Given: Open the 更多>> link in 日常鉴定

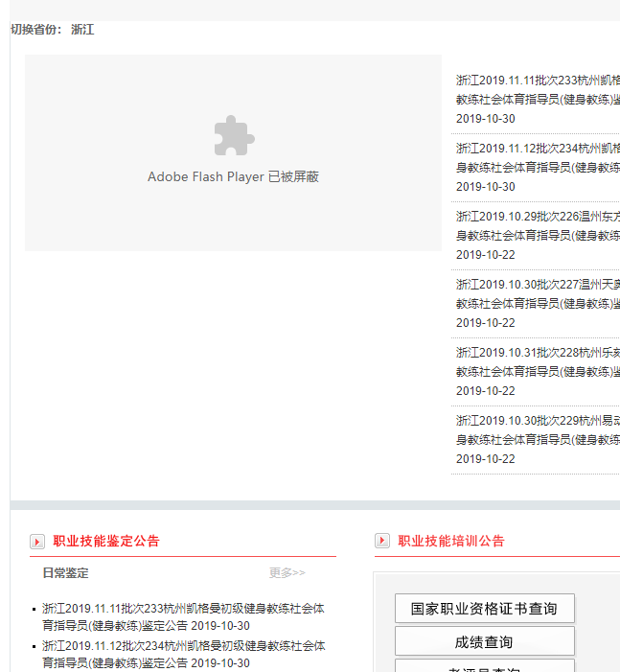Looking at the screenshot, I should (287, 572).
